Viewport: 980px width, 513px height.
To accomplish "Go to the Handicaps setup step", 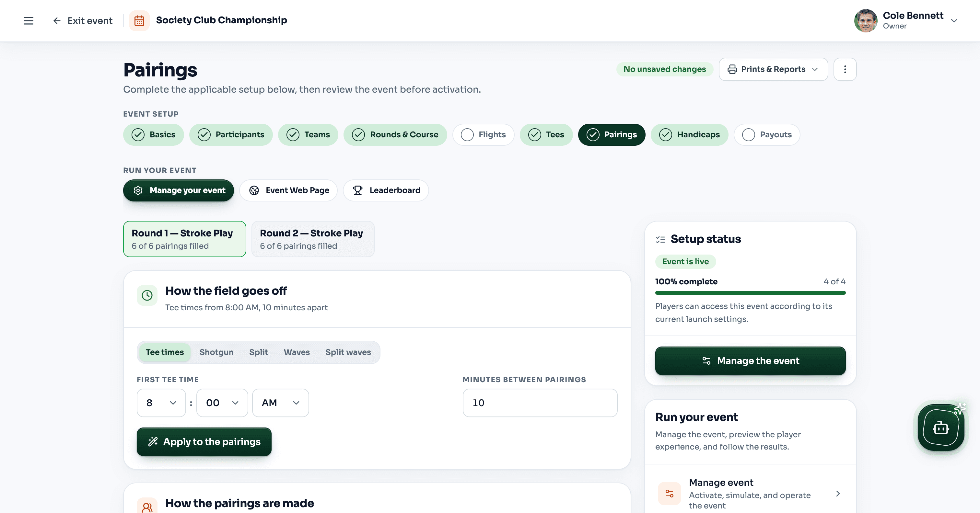I will (689, 135).
